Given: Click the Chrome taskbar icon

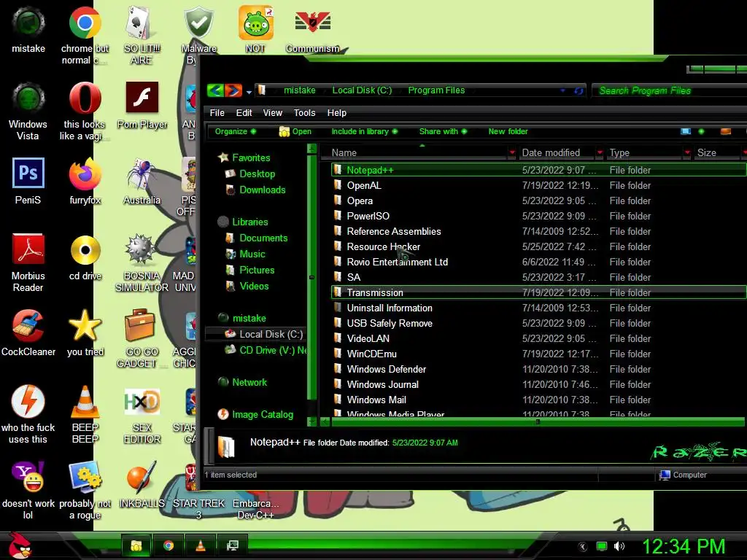Looking at the screenshot, I should tap(169, 545).
